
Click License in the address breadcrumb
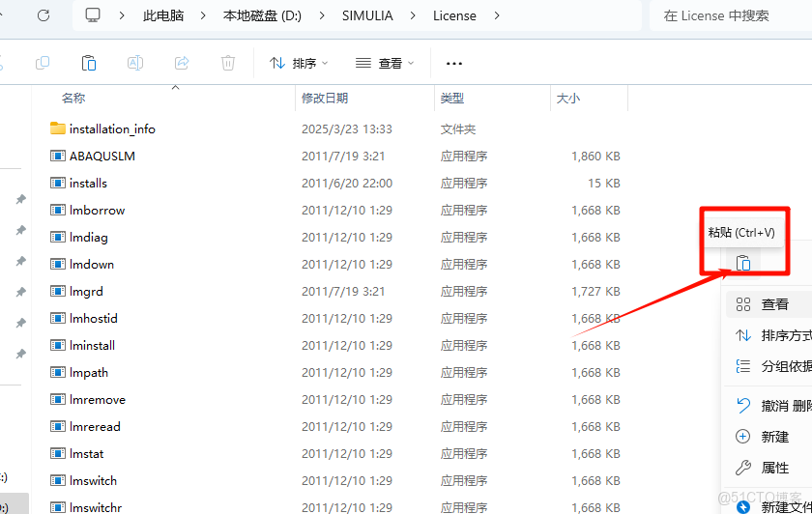(454, 16)
